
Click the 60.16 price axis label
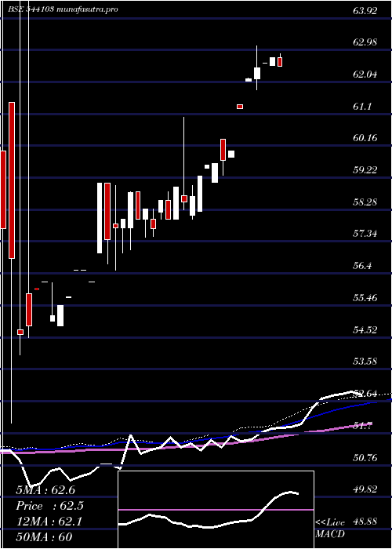click(x=365, y=138)
